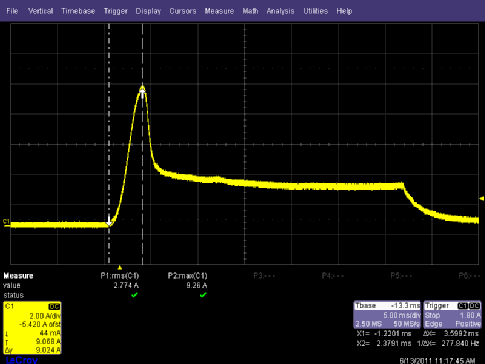Click the trigger position marker below grid
This screenshot has width=485, height=364.
coord(120,267)
